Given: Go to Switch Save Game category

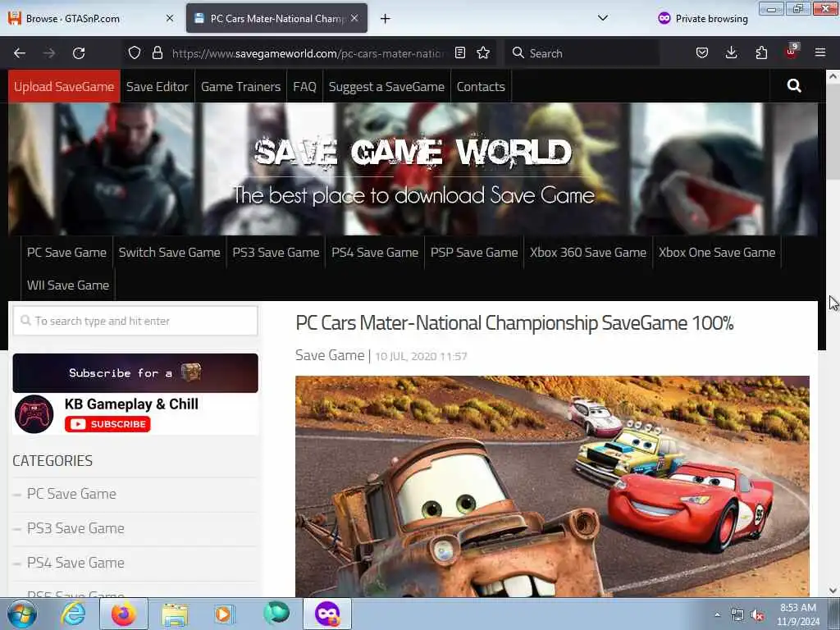Looking at the screenshot, I should click(169, 253).
